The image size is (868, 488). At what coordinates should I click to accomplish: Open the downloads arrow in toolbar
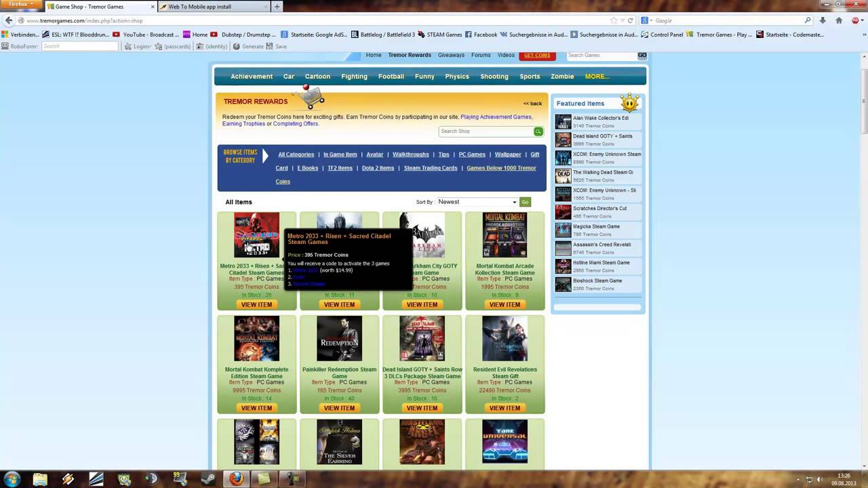tap(823, 20)
